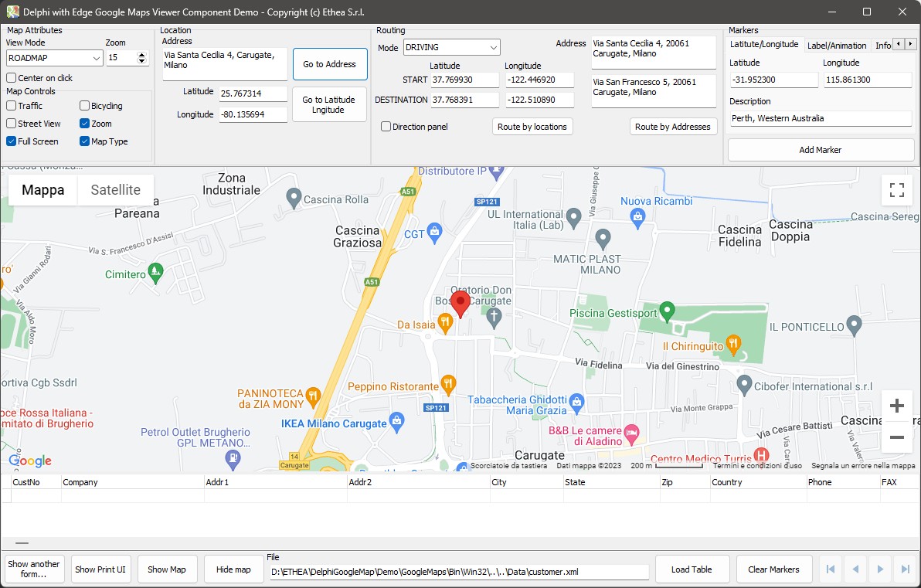Image resolution: width=921 pixels, height=588 pixels.
Task: Switch to the Info markers tab
Action: pos(882,46)
